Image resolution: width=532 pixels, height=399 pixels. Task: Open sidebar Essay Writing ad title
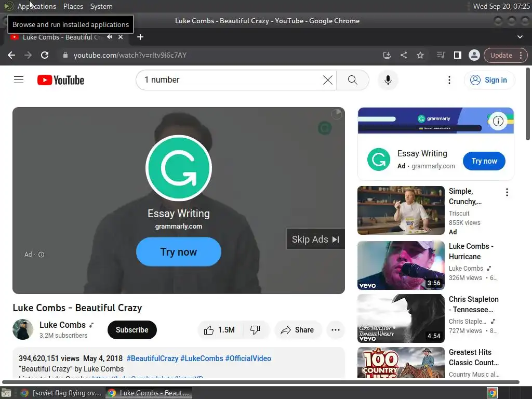(x=422, y=154)
